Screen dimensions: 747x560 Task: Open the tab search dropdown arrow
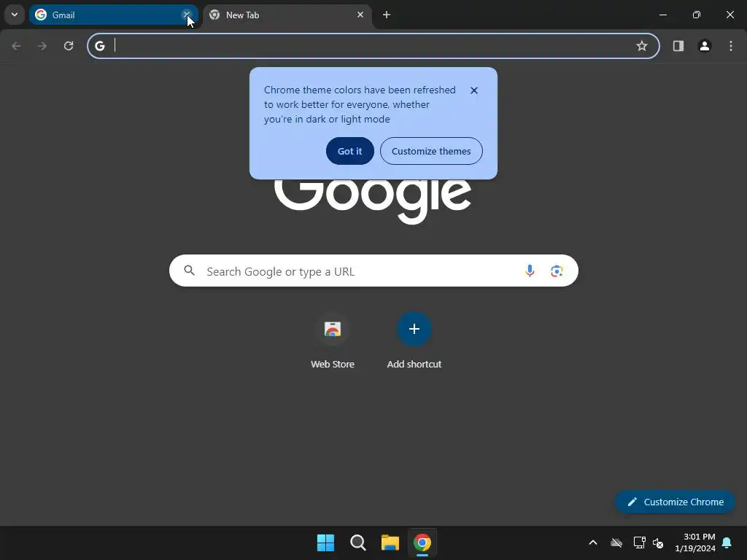(x=15, y=15)
